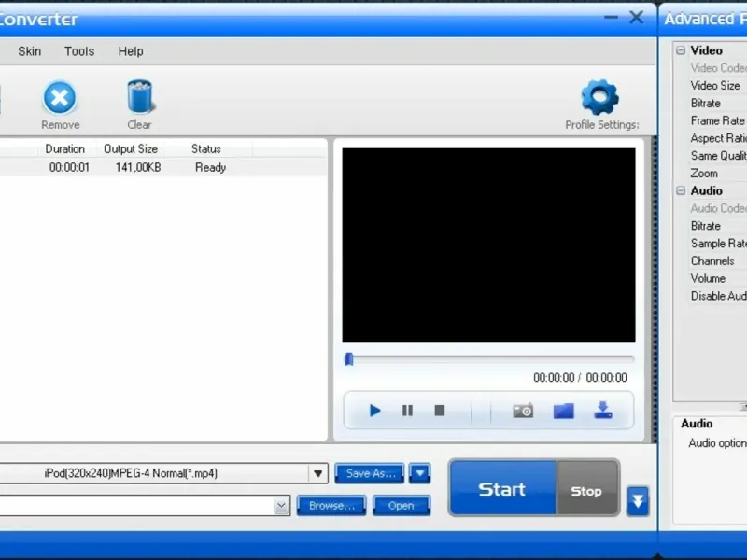
Task: Click the 00:00:01 duration cell
Action: 69,168
